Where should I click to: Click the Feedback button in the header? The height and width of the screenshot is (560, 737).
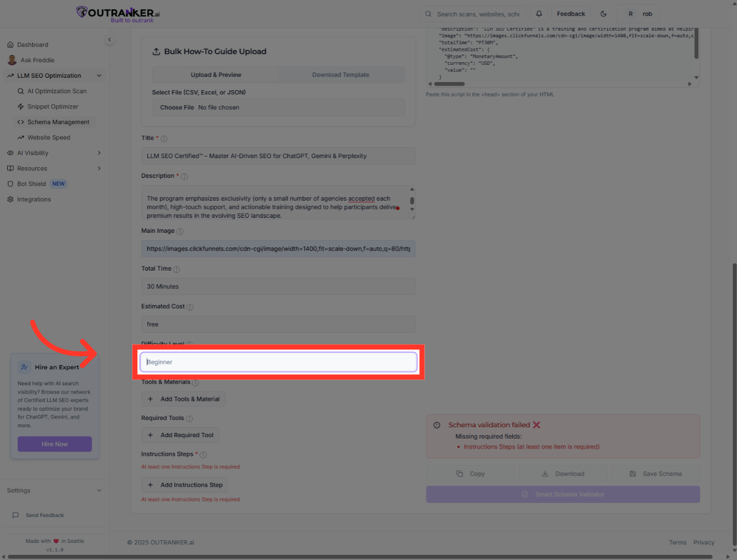click(571, 14)
